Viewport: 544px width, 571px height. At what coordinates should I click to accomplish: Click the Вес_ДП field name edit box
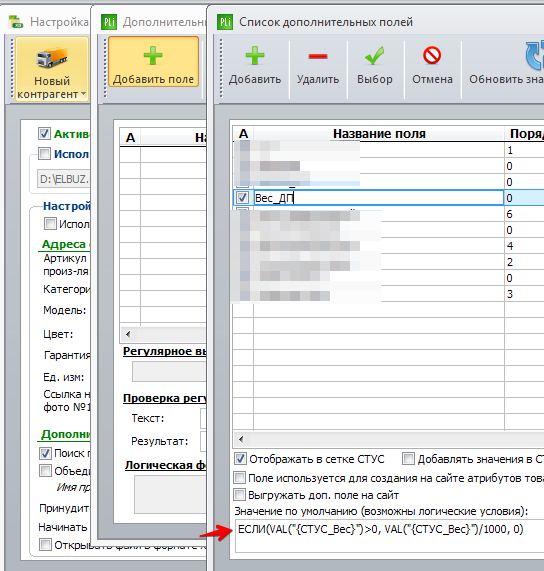tap(378, 198)
